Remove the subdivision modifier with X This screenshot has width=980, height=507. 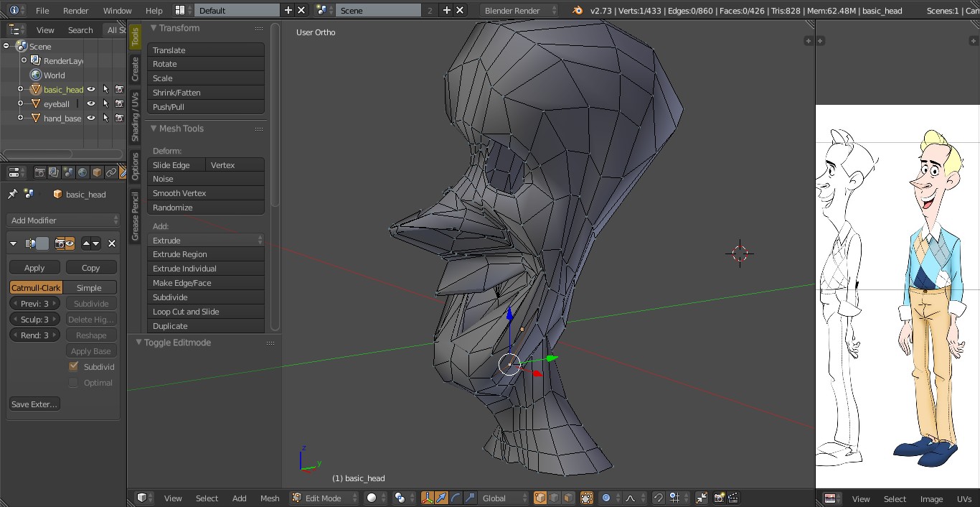[112, 243]
